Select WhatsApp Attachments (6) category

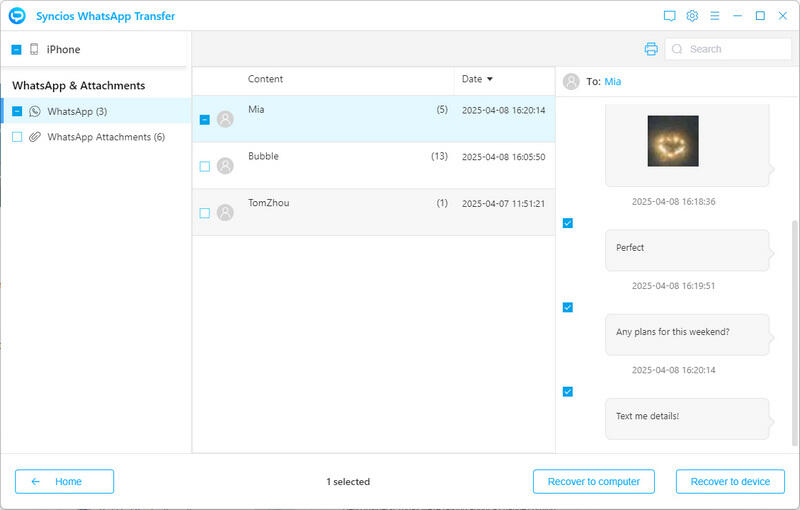(x=96, y=137)
